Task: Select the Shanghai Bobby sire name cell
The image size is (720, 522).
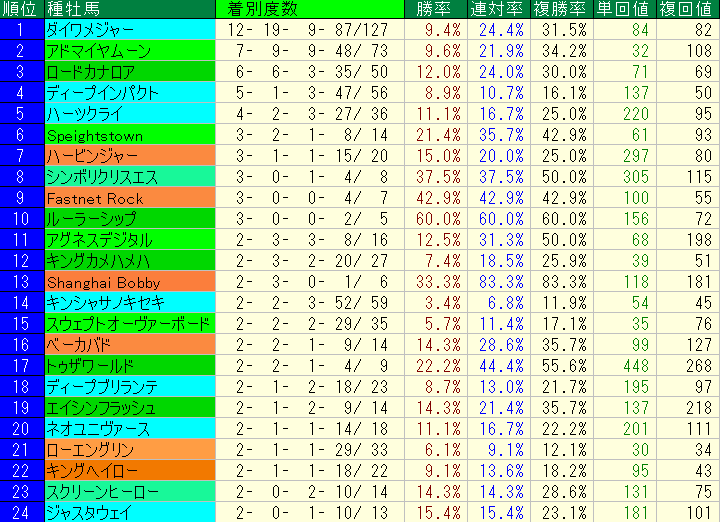Action: 130,282
